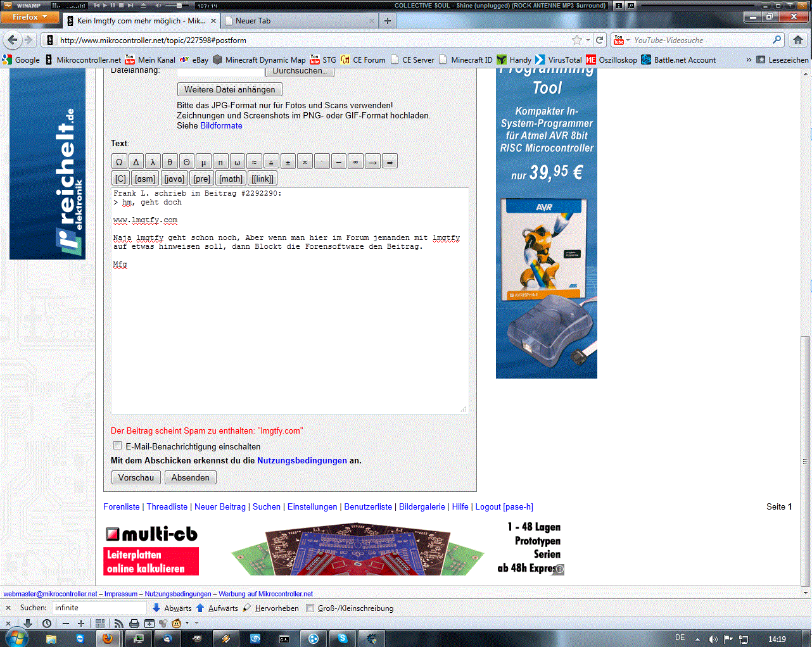This screenshot has width=812, height=647.
Task: Click the Greasemonkey monkey icon
Action: 176,624
